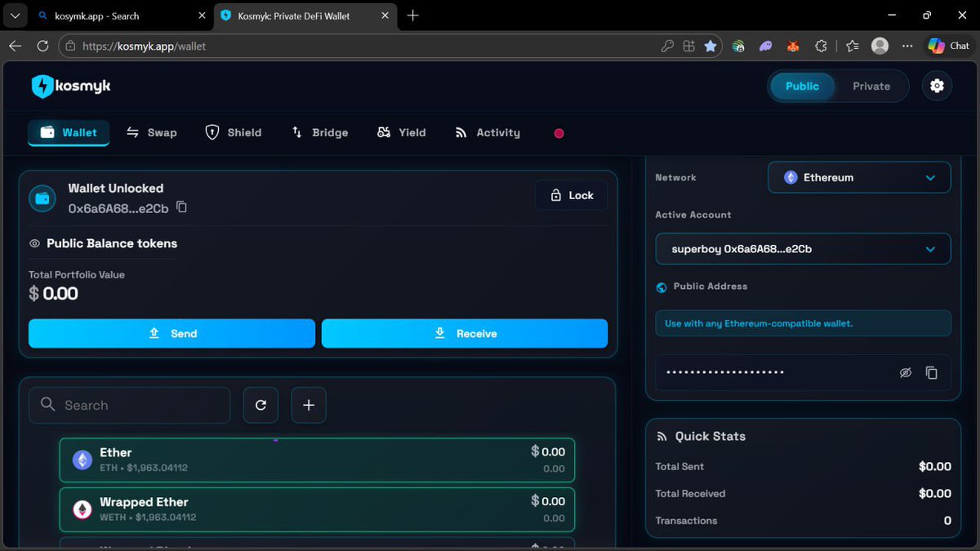Open browser favorites list icon
This screenshot has height=551, width=980.
[x=852, y=47]
